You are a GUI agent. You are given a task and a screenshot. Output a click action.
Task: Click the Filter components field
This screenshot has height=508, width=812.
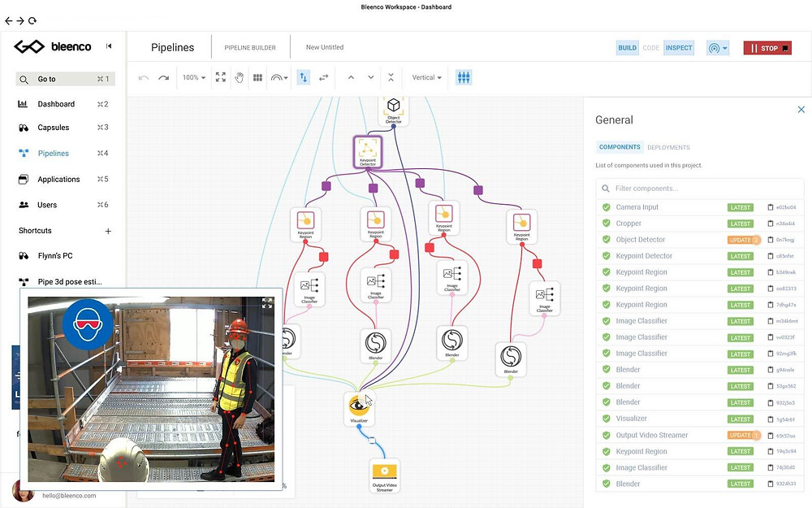(700, 189)
